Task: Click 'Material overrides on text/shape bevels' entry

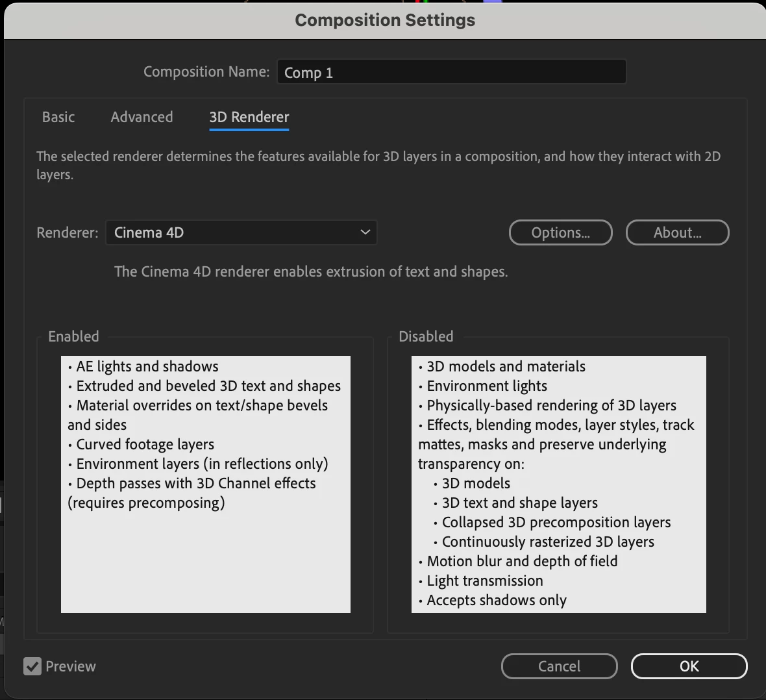Action: pos(202,406)
